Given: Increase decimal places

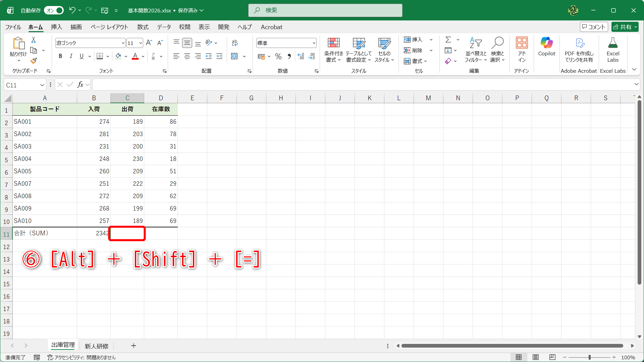Looking at the screenshot, I should coord(301,56).
